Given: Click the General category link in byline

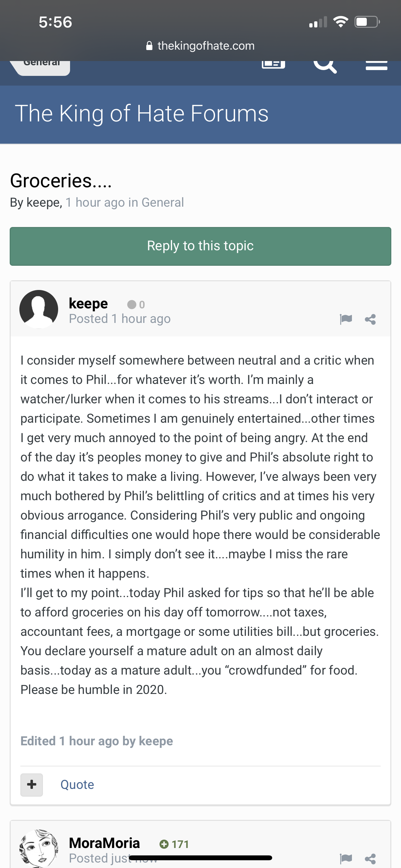Looking at the screenshot, I should pos(162,202).
